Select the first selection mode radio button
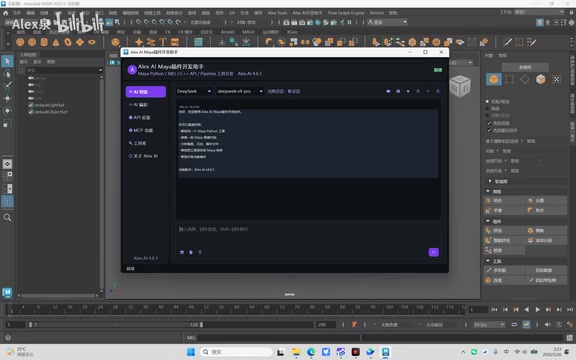The image size is (576, 360). coord(487,101)
